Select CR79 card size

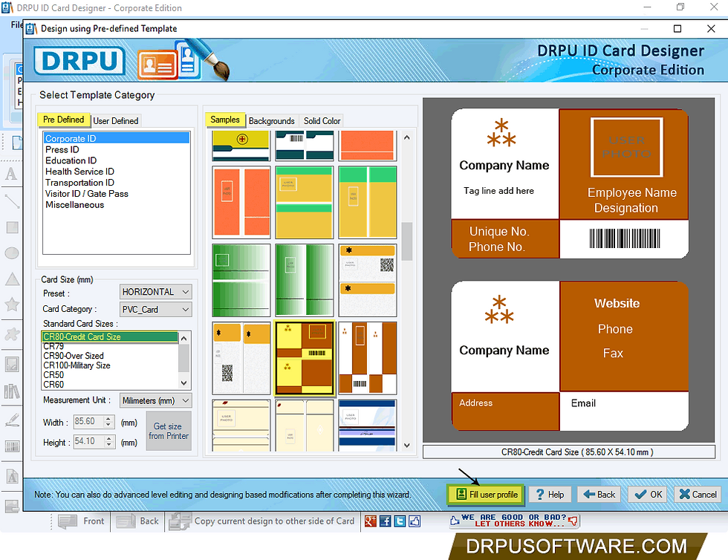point(110,346)
